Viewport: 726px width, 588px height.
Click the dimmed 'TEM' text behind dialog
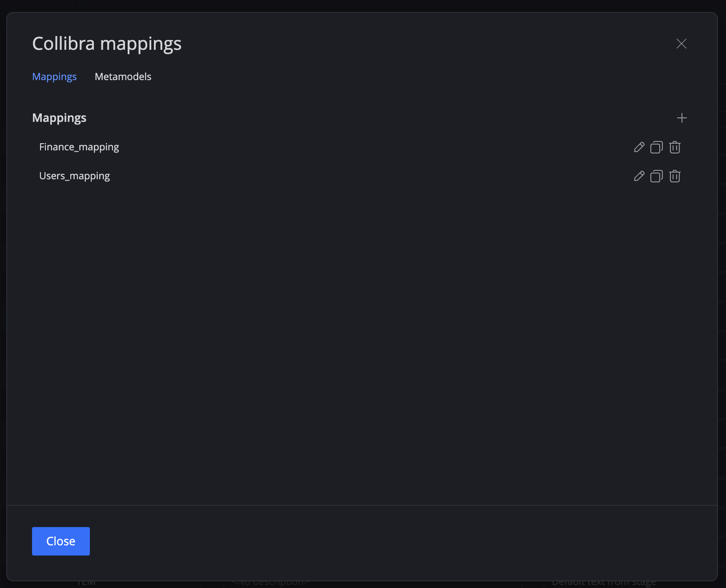(x=86, y=583)
